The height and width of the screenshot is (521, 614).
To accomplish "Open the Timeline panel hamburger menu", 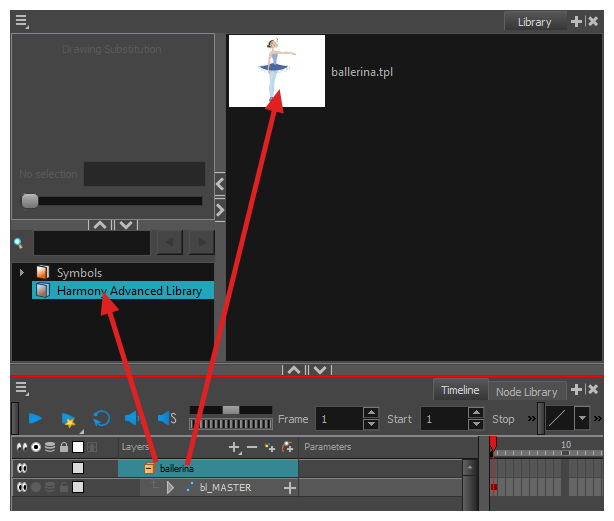I will pyautogui.click(x=21, y=388).
